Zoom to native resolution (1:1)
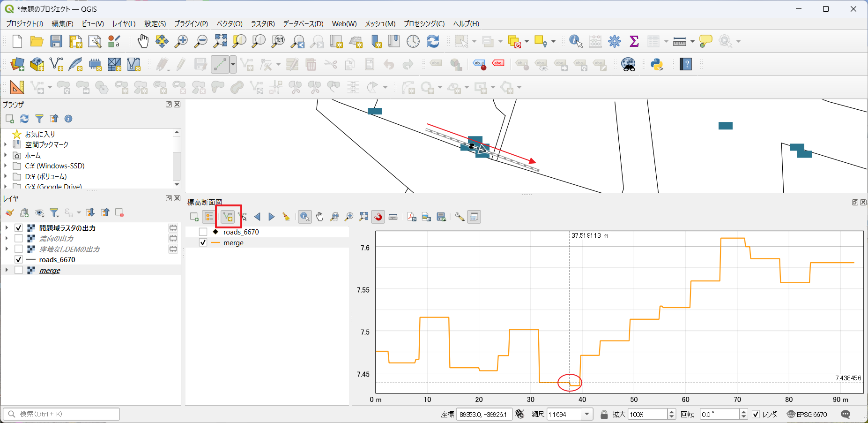The width and height of the screenshot is (868, 423). pos(278,41)
